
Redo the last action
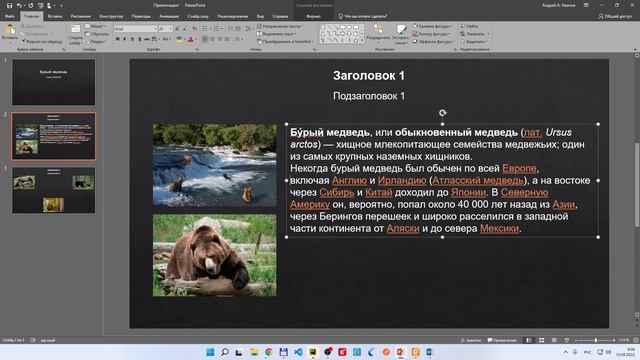pos(31,5)
